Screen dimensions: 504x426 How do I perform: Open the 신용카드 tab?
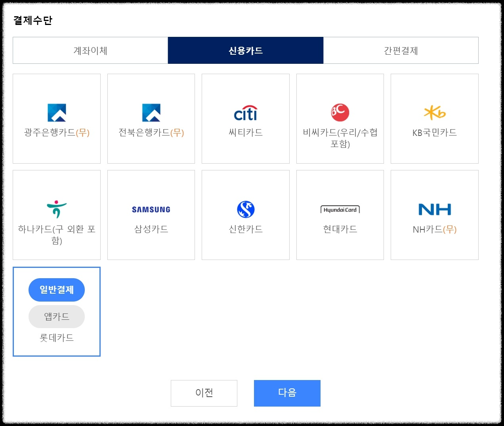click(246, 50)
